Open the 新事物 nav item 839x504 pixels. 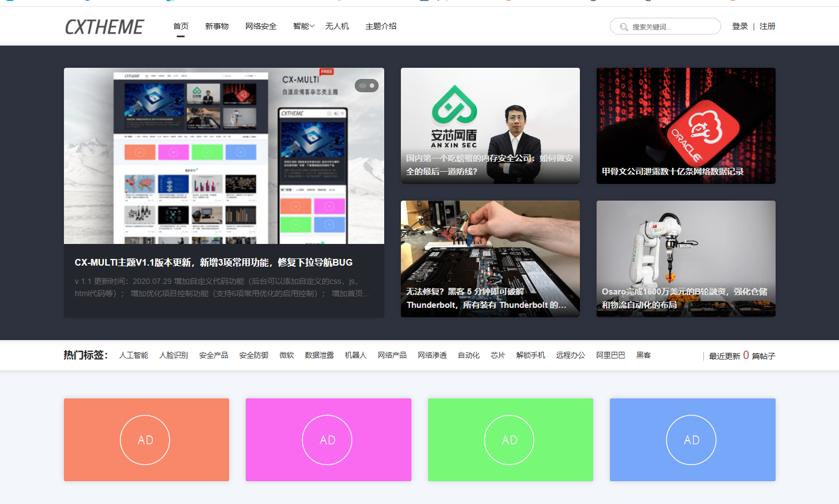coord(217,26)
